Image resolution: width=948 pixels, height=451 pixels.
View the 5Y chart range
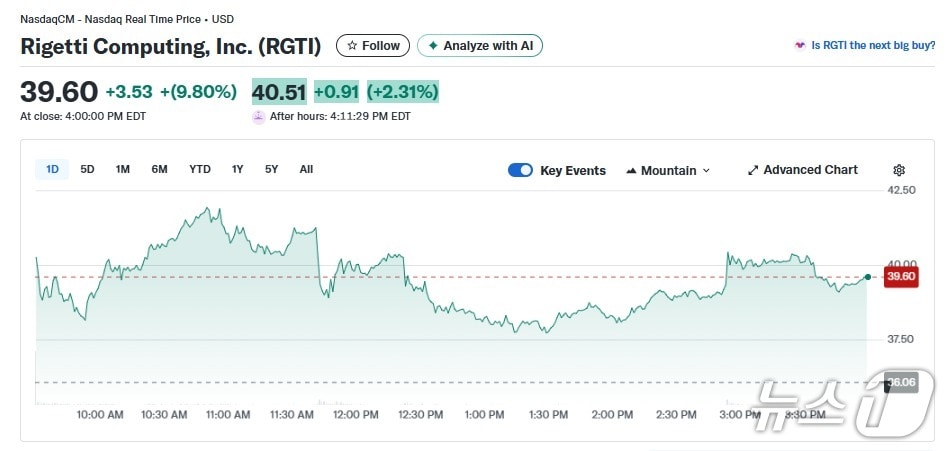[x=271, y=169]
